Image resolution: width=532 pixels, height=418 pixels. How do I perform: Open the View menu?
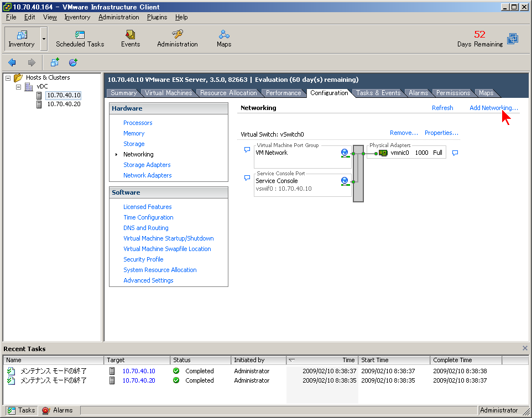click(x=50, y=17)
